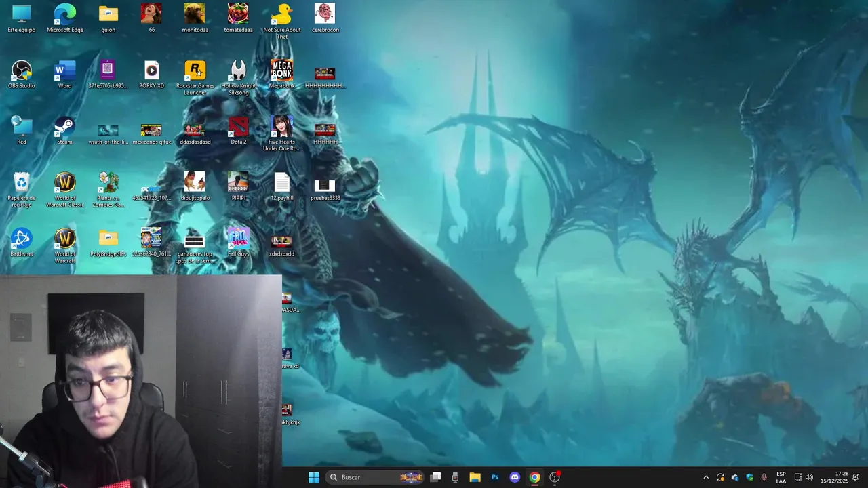Launch Microsoft Edge from the desktop
The image size is (868, 488).
tap(65, 18)
